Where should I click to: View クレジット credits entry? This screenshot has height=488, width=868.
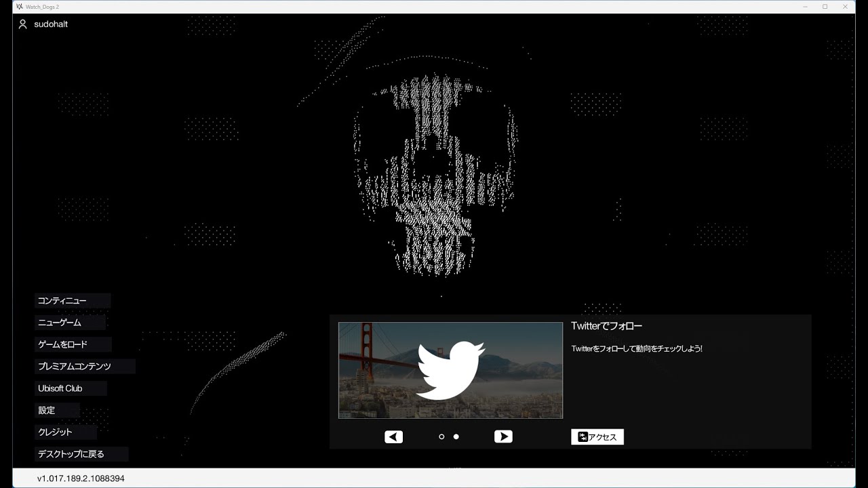pyautogui.click(x=56, y=432)
